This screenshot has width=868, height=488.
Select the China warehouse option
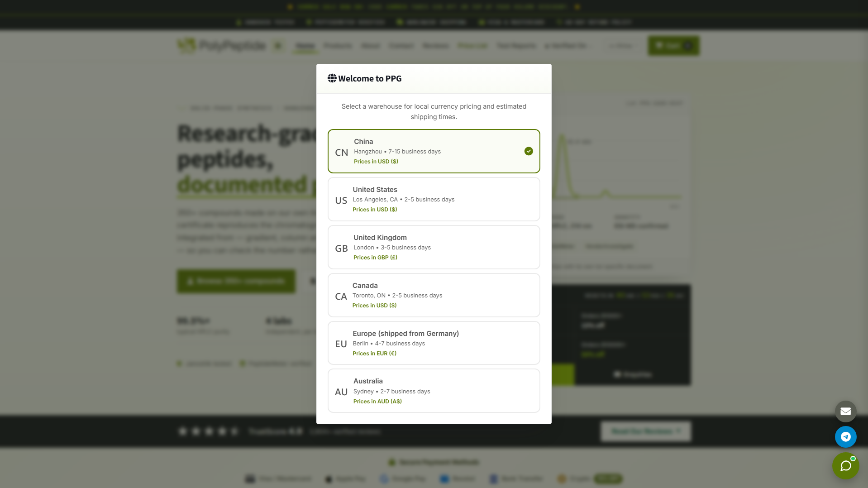pos(434,151)
